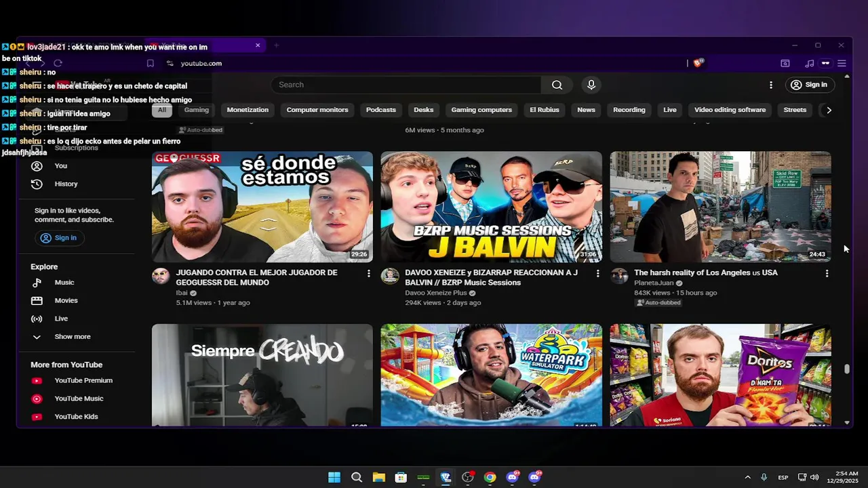Close the YouTube browser tab
This screenshot has width=868, height=488.
point(258,45)
